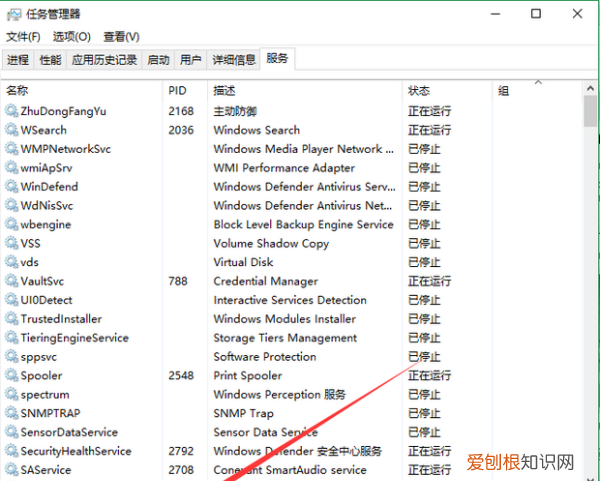Screen dimensions: 600x481
Task: Click the scrollbar up arrow
Action: coord(590,88)
